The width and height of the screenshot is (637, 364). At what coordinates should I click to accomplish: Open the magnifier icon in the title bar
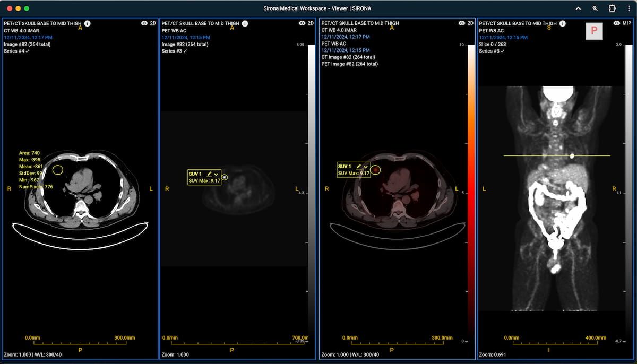594,8
